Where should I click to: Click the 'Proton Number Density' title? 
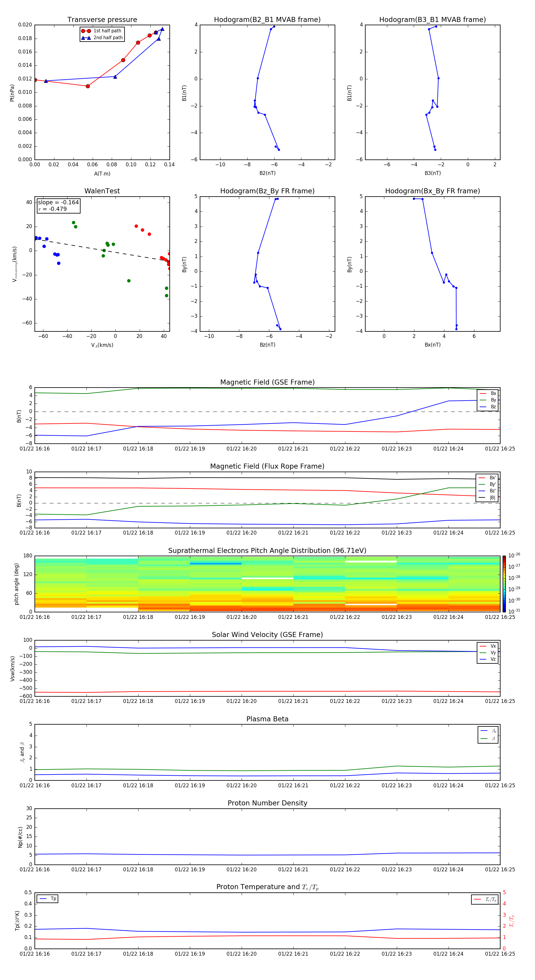coord(267,803)
